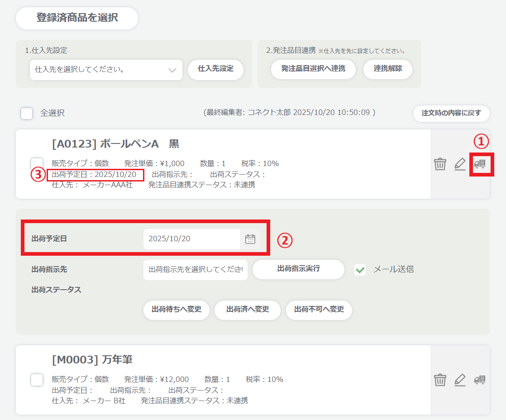Open shipping settings truck icon for ボールペンA
Image resolution: width=506 pixels, height=420 pixels.
(480, 164)
